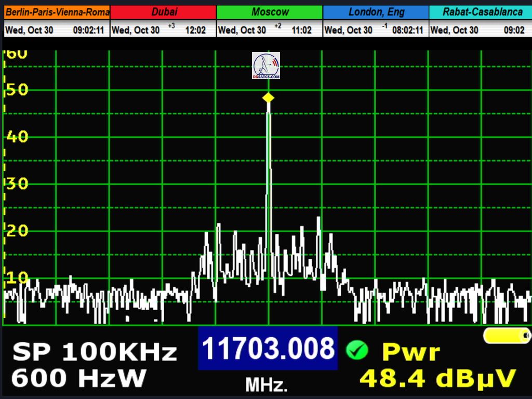Click the green checkmark lock icon

[356, 350]
